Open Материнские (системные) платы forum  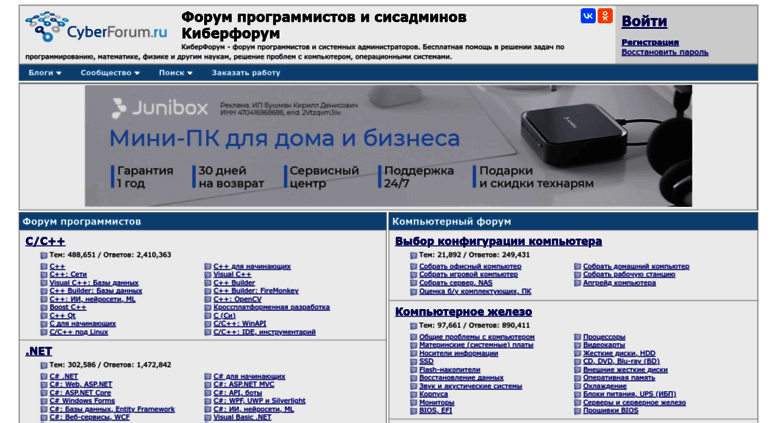[x=476, y=345]
